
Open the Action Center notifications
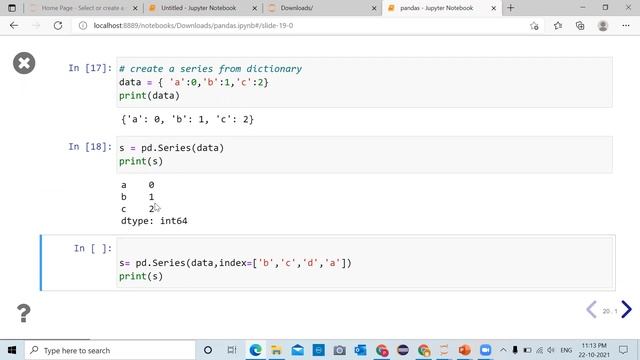[623, 350]
